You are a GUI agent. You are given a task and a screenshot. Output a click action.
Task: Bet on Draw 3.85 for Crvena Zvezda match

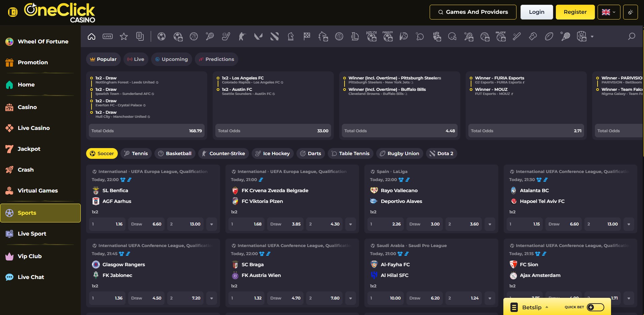point(286,224)
